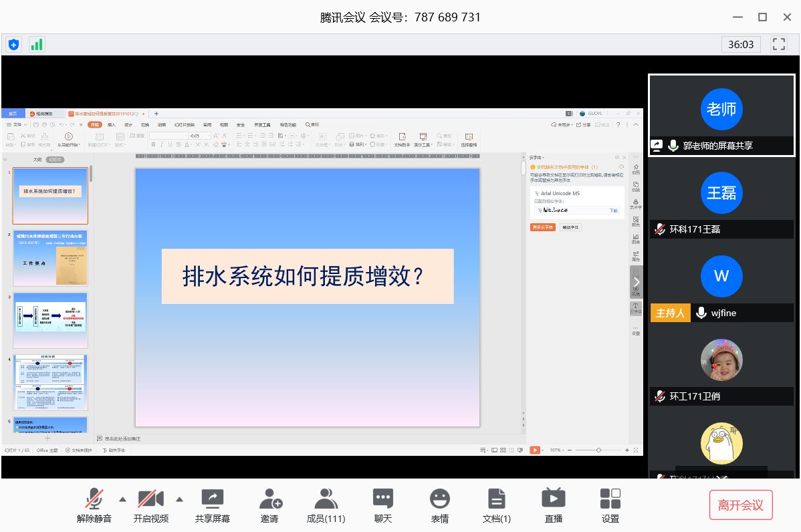Select the 王磊 participant tile
Viewport: 801px width, 532px height.
click(721, 199)
